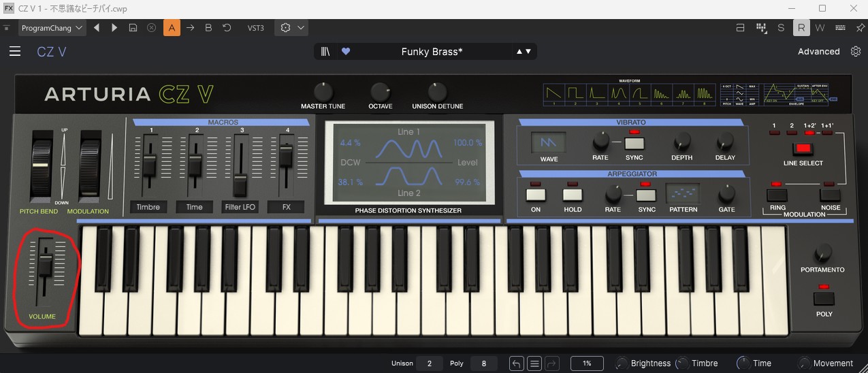The image size is (868, 373).
Task: Click the waveform legend chart on top panel
Action: pyautogui.click(x=628, y=94)
